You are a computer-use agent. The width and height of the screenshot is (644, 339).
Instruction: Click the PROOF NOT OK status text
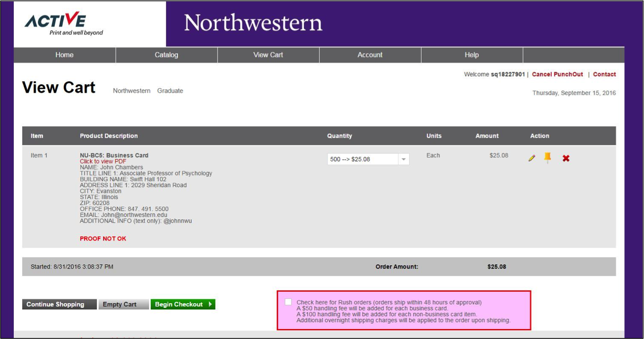pyautogui.click(x=103, y=239)
